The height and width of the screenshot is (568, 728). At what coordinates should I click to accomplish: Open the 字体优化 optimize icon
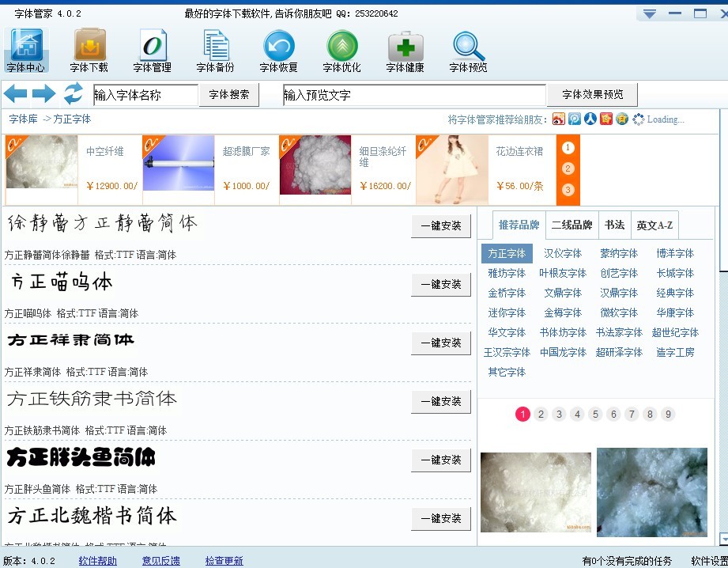[341, 50]
